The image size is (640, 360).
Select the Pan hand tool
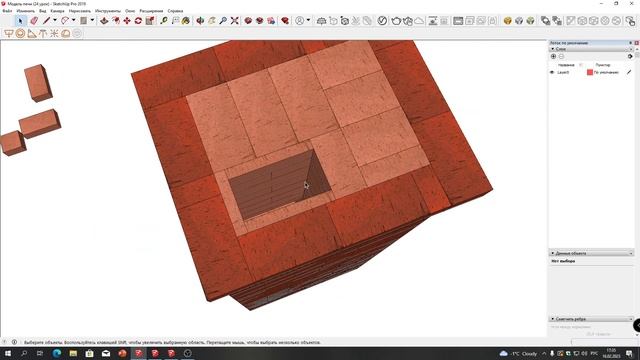(211, 20)
